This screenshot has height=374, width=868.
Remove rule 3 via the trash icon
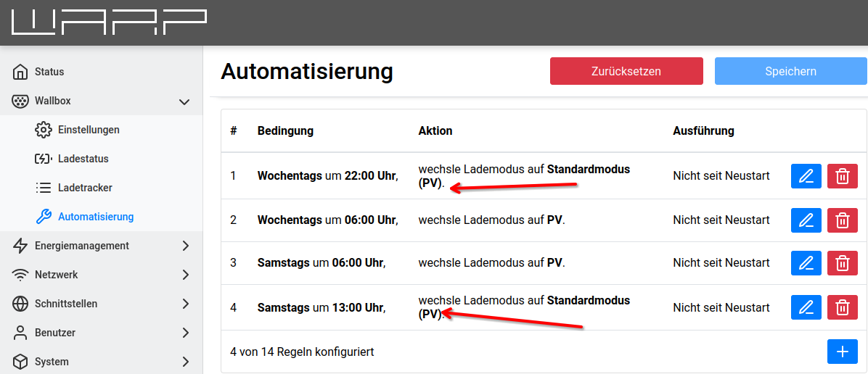(x=842, y=263)
